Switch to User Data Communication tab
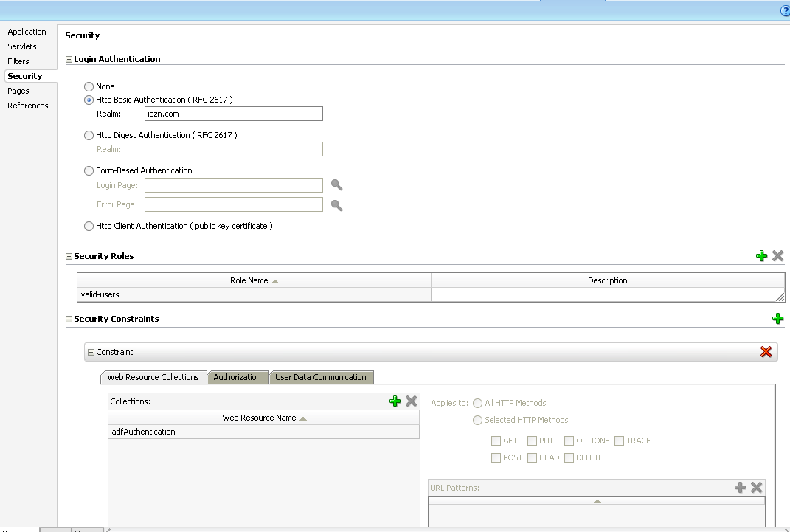 [x=320, y=377]
